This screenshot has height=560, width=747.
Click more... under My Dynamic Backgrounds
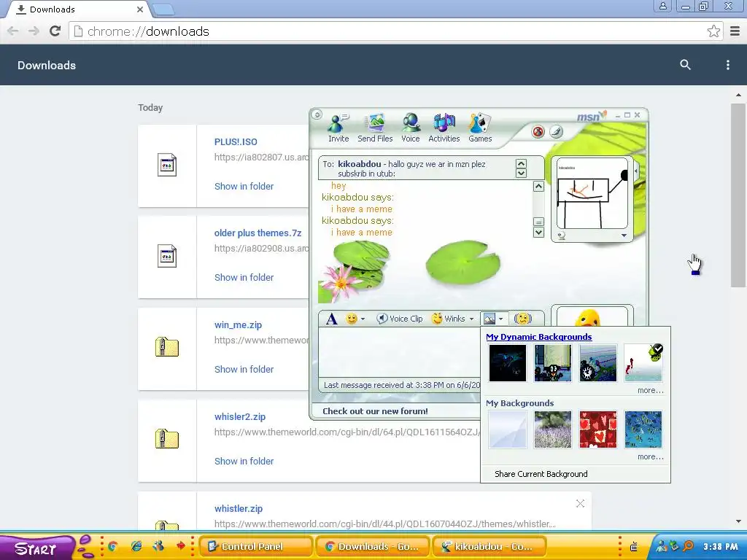point(650,391)
